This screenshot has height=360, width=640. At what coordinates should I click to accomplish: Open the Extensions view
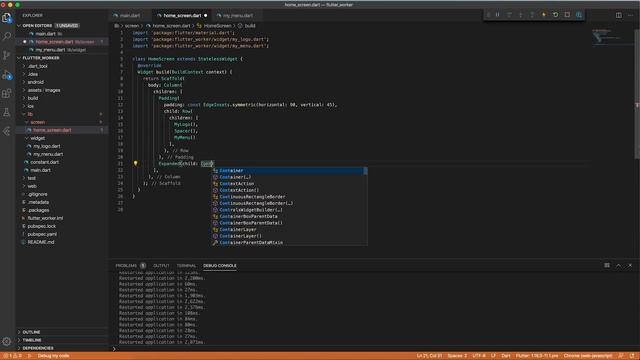[7, 93]
